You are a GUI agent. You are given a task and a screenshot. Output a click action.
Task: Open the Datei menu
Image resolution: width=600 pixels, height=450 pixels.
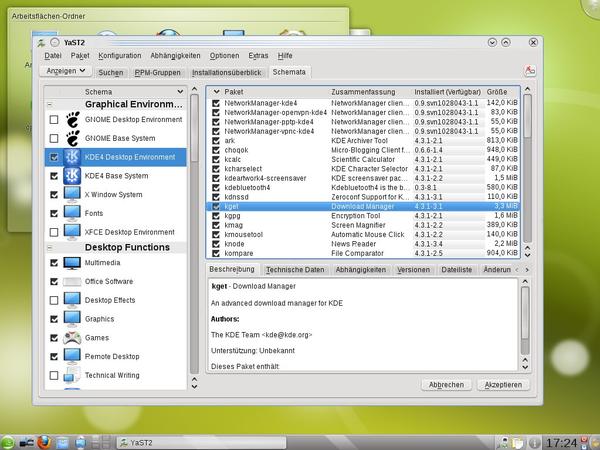coord(53,56)
